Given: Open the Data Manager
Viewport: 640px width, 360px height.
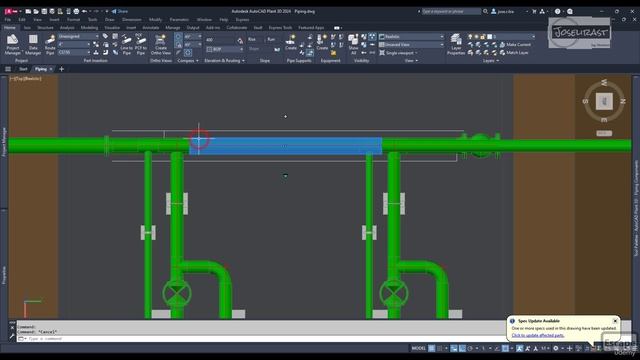Looking at the screenshot, I should [x=33, y=44].
